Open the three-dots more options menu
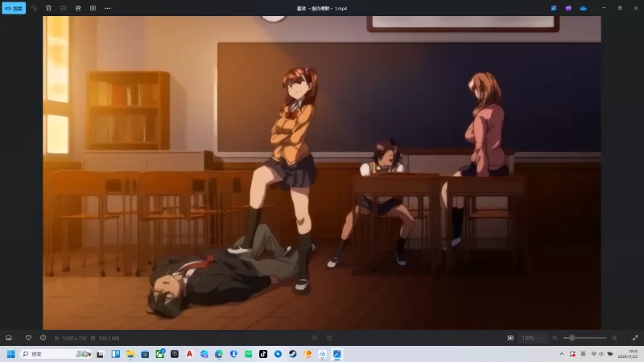 108,8
